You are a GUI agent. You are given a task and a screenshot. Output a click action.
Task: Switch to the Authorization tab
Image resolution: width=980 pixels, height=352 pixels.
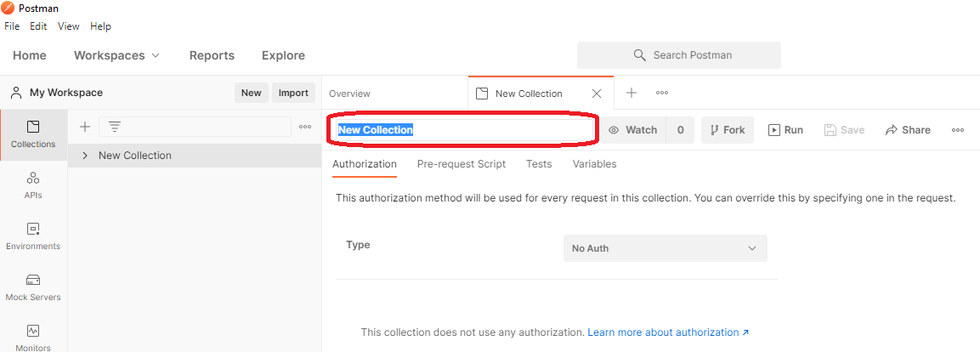coord(365,164)
